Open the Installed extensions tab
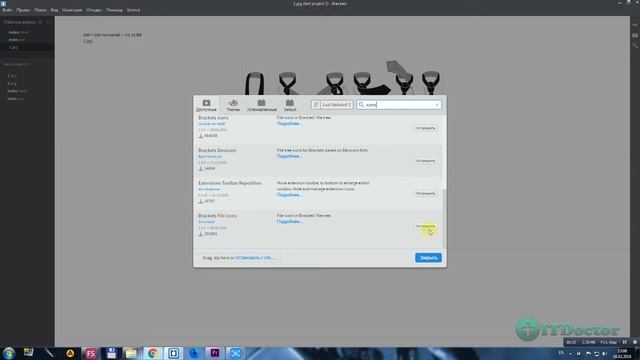This screenshot has width=640, height=360. pos(262,105)
